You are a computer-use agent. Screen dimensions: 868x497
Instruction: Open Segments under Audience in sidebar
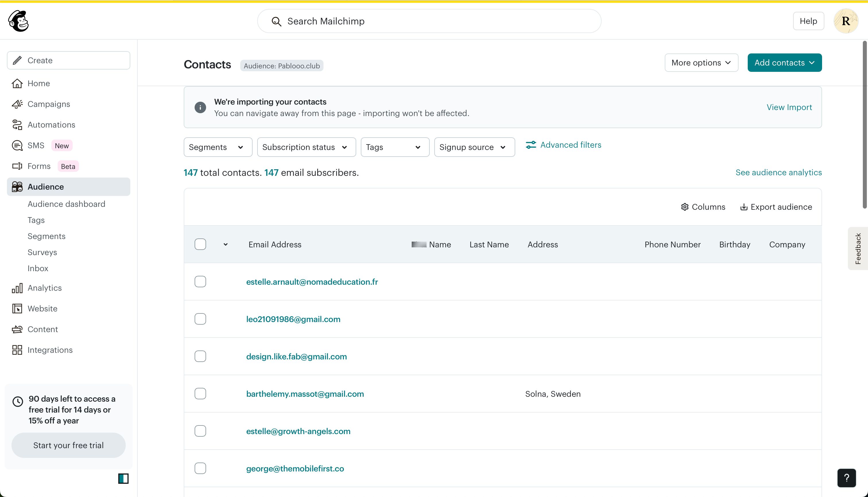tap(46, 236)
